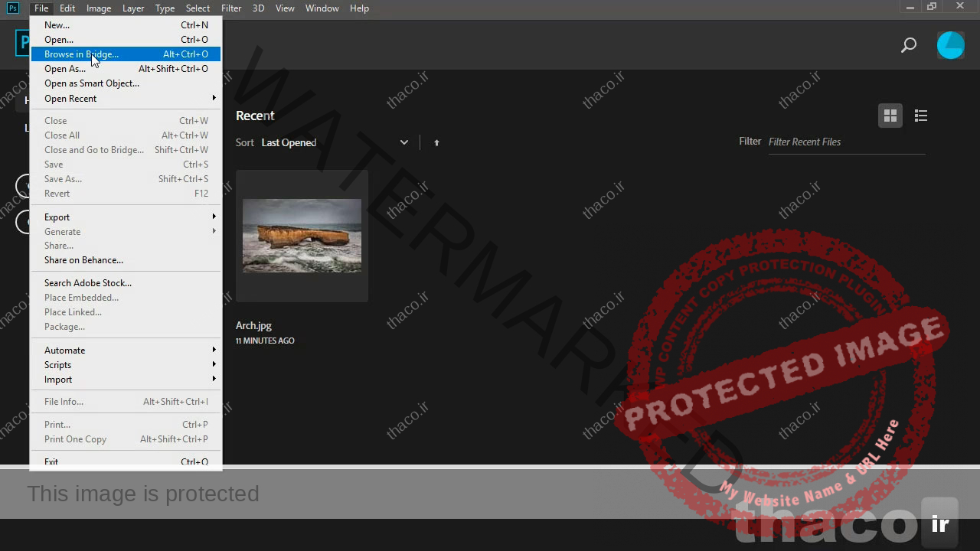Restore down the Photoshop window
The height and width of the screenshot is (551, 980).
(932, 6)
